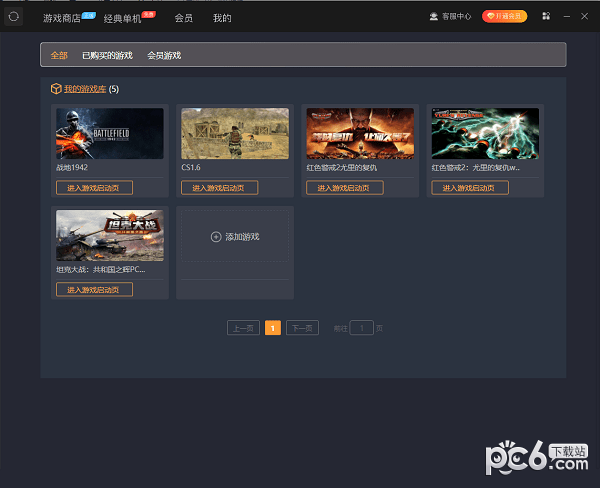Open the 坦克大战 game thumbnail
Image resolution: width=600 pixels, height=488 pixels.
coord(110,236)
